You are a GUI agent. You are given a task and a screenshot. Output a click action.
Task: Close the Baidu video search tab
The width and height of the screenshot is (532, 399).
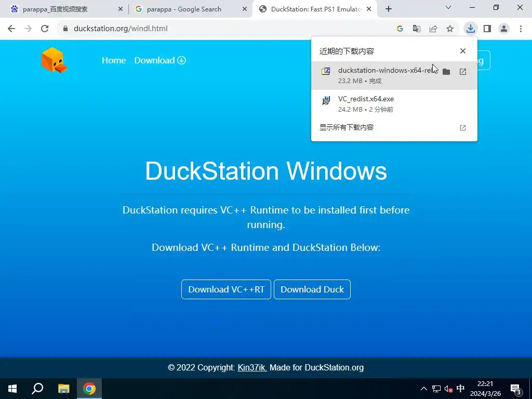click(121, 9)
